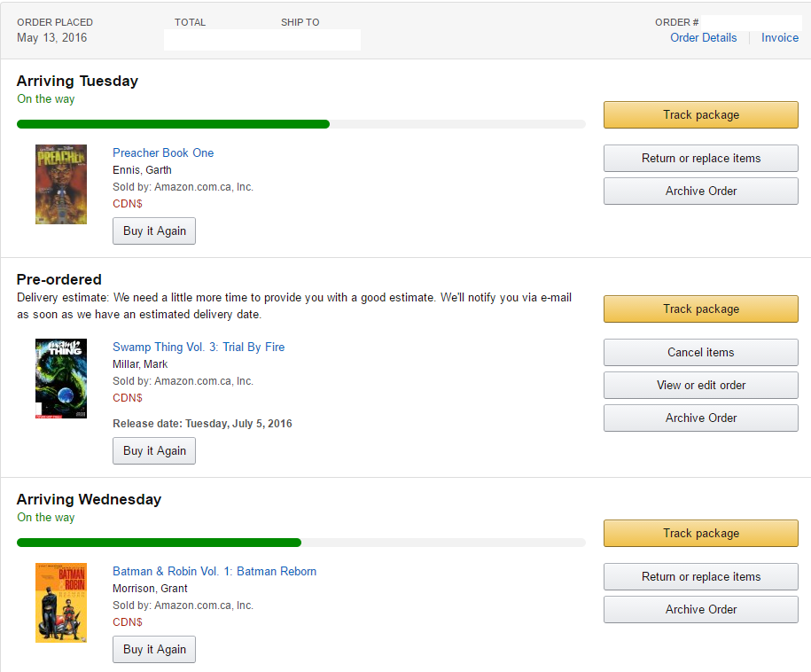The width and height of the screenshot is (811, 672).
Task: Track package for Batman & Robin shipment
Action: tap(700, 533)
